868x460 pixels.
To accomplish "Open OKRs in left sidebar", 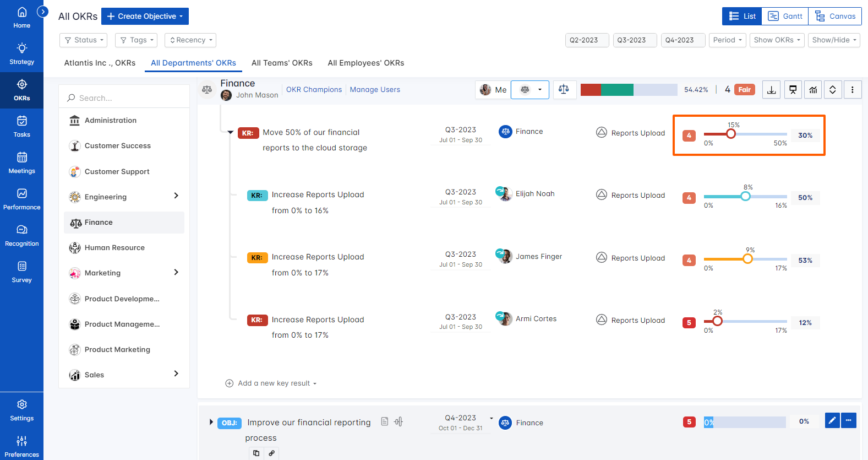I will [x=21, y=90].
